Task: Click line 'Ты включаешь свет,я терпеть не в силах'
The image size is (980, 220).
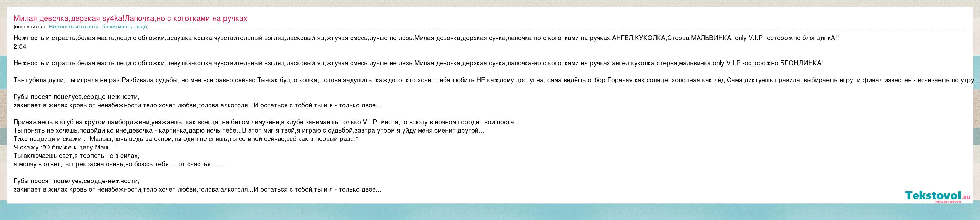Action: (76, 156)
